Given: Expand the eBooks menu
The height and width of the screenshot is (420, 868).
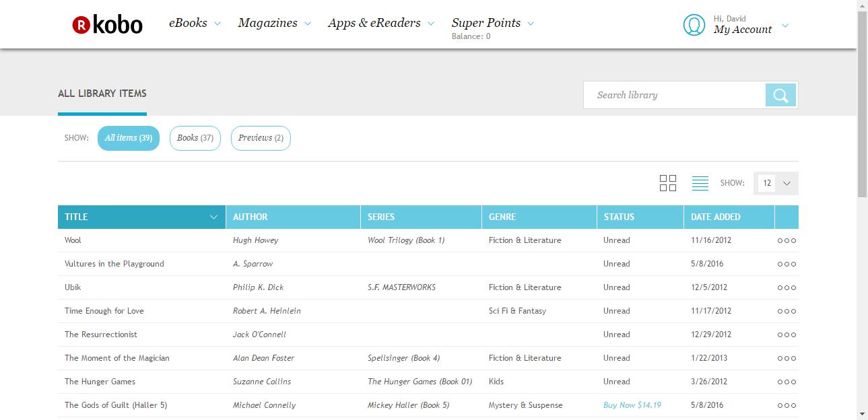Looking at the screenshot, I should [195, 24].
